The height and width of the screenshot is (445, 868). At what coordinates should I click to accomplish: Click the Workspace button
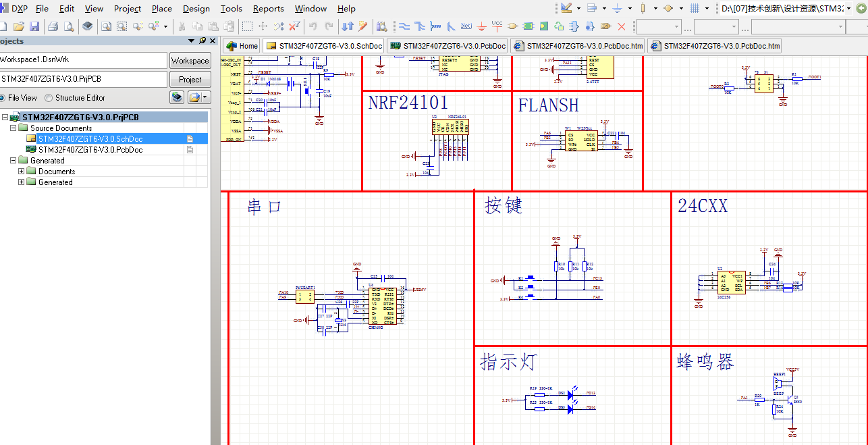point(190,60)
